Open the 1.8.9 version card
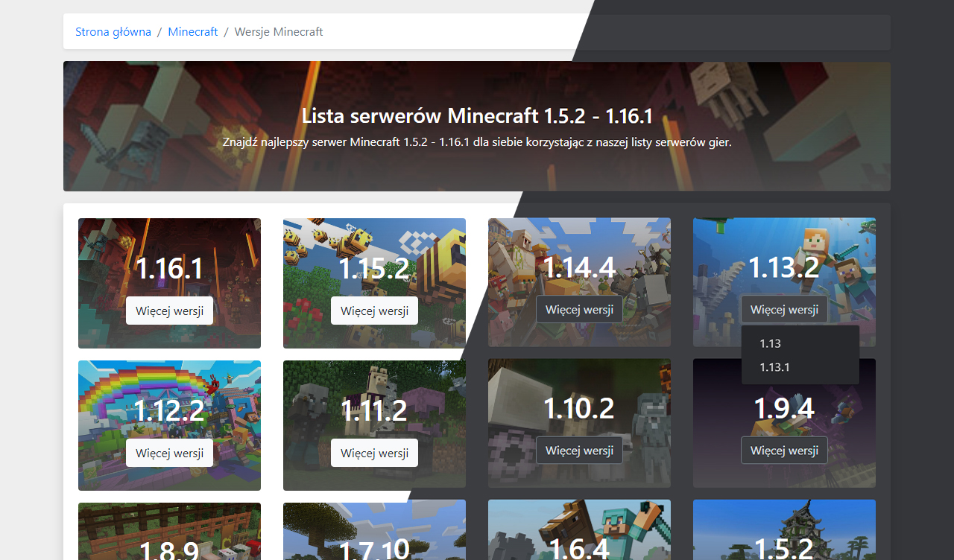This screenshot has height=560, width=954. 169,550
